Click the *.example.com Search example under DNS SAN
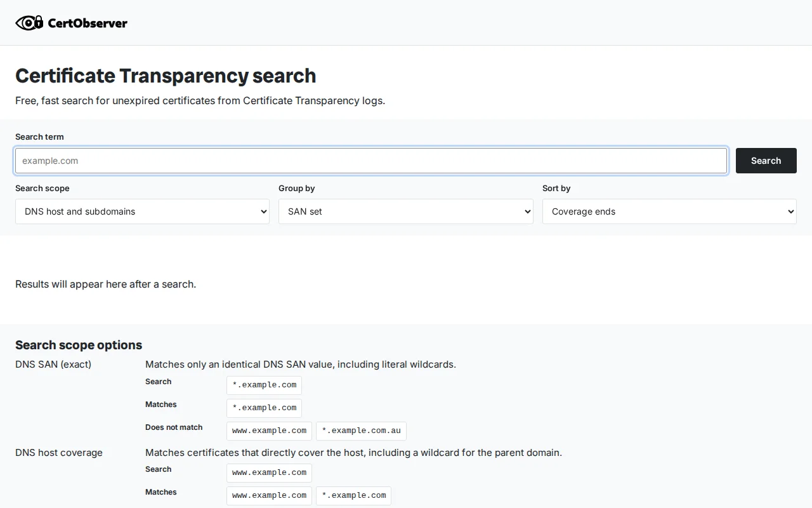Screen dimensions: 812x508 point(264,385)
